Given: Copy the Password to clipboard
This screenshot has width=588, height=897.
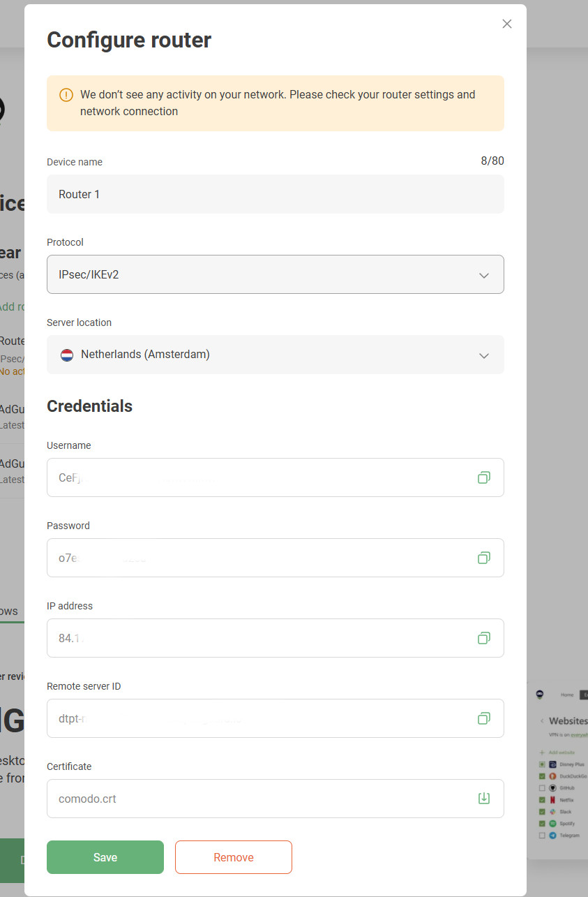Looking at the screenshot, I should [x=483, y=558].
